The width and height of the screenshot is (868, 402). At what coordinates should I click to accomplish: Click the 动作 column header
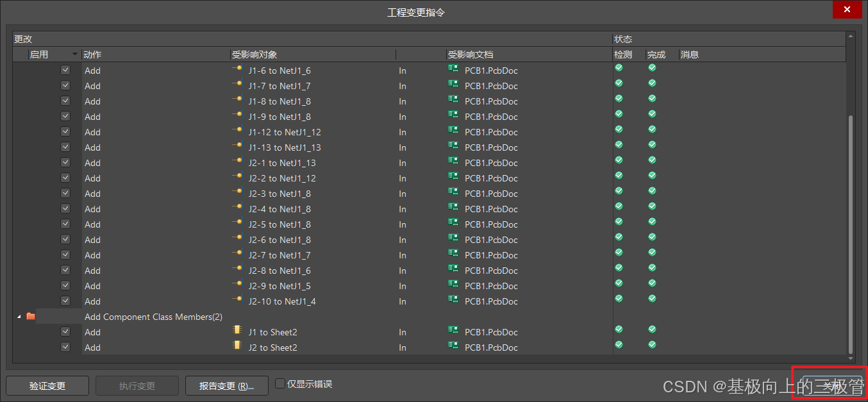coord(156,54)
